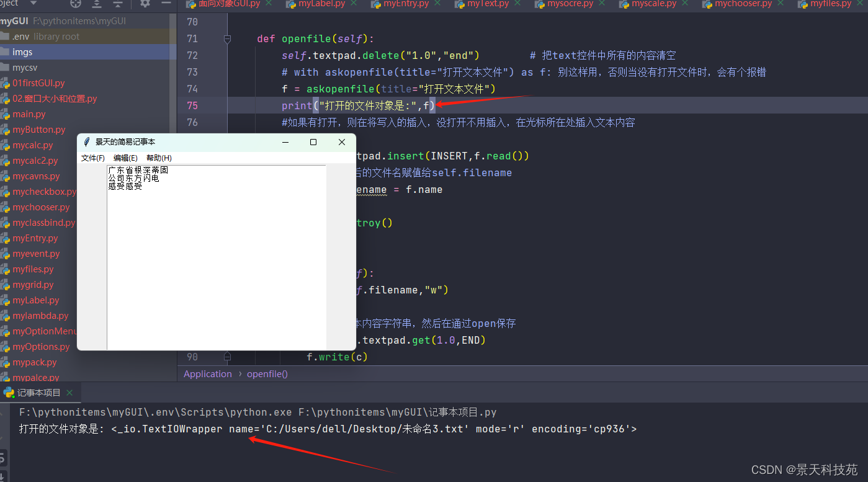Click the openfile() breadcrumb
The image size is (868, 482).
(x=267, y=374)
